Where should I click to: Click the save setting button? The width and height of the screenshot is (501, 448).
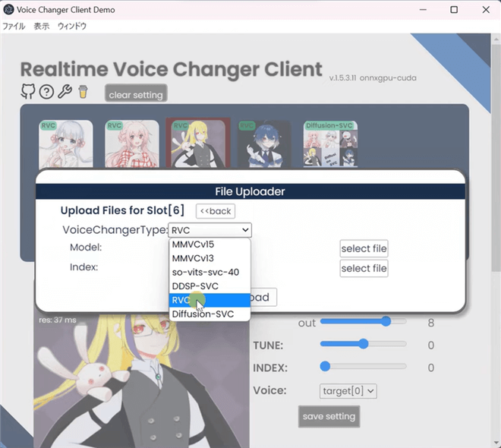click(x=329, y=416)
